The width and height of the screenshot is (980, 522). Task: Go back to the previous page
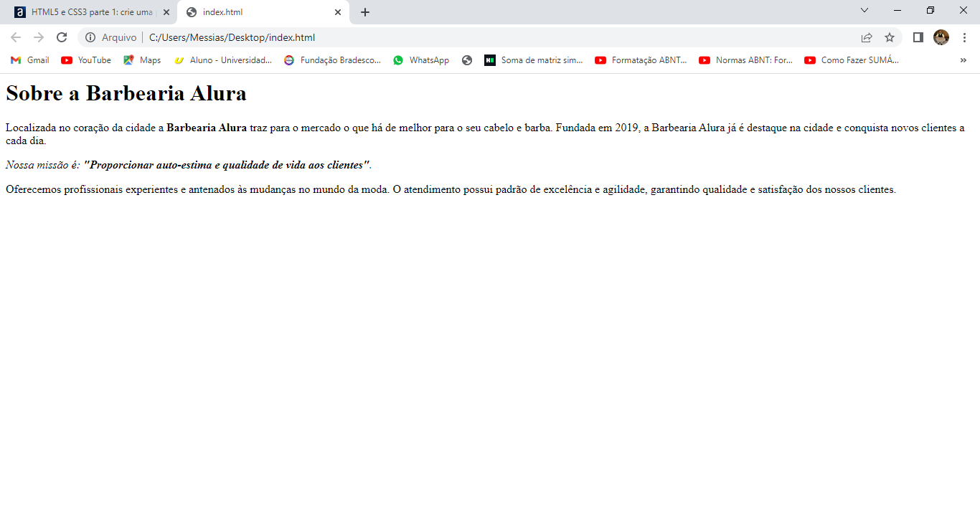click(16, 37)
